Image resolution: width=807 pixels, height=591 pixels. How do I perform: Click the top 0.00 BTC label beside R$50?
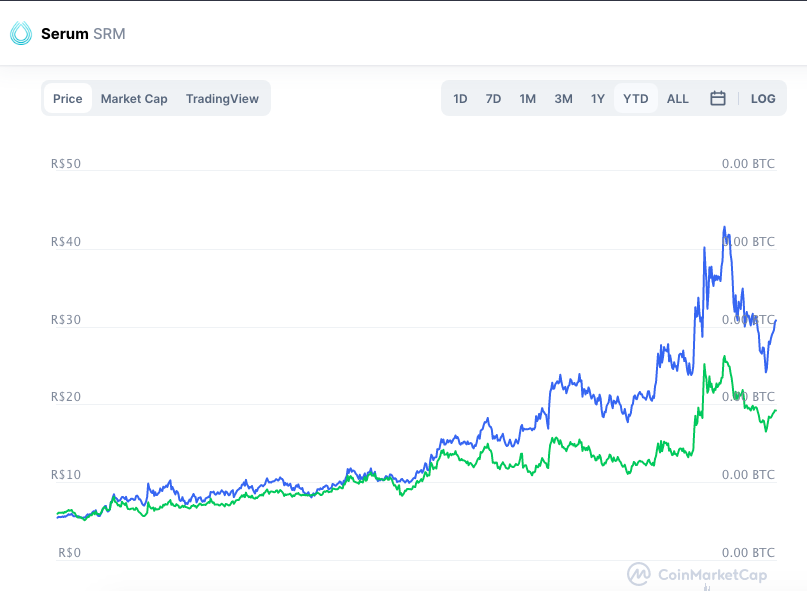[748, 164]
